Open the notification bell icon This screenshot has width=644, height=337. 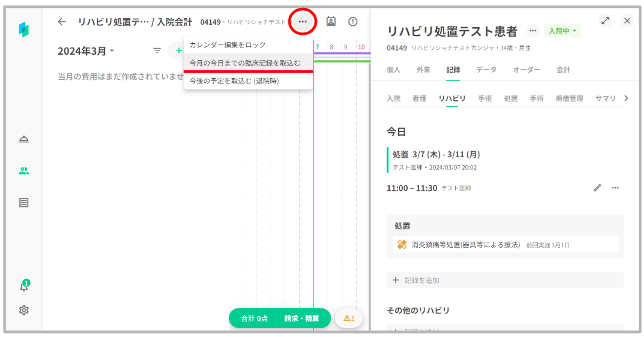[x=24, y=286]
